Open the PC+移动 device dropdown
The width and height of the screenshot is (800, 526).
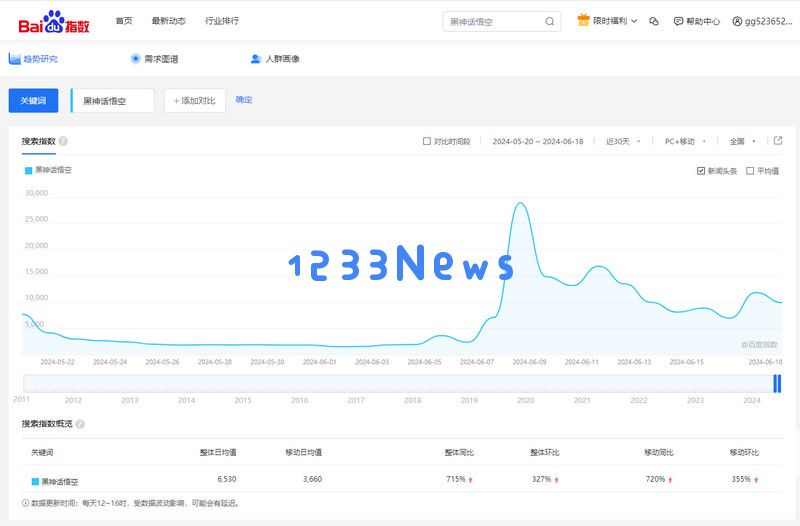tap(685, 141)
